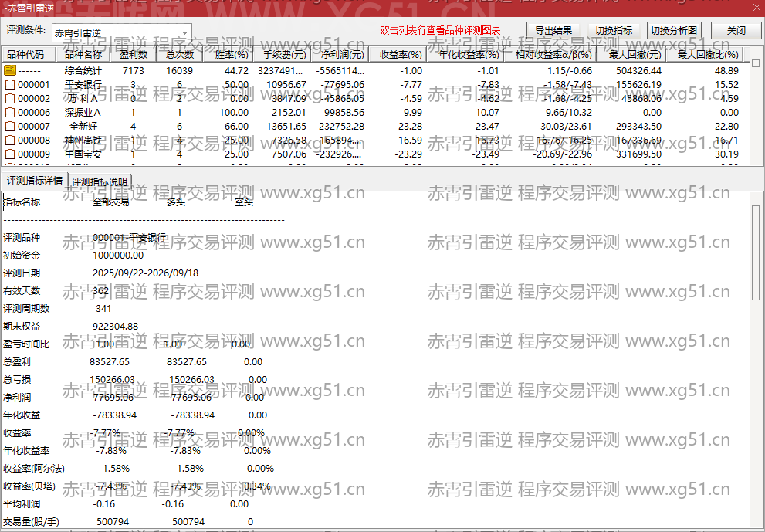Open the 评测条件 dropdown arrow

click(x=184, y=32)
